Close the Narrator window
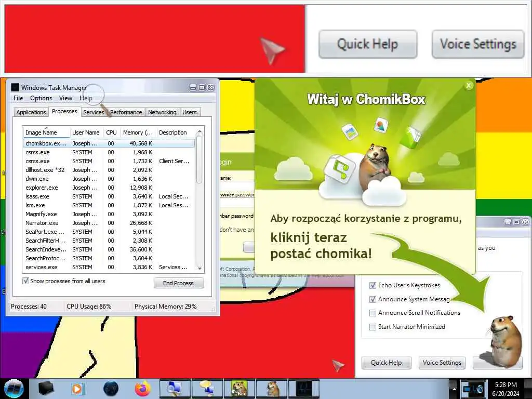The width and height of the screenshot is (532, 399). (x=526, y=222)
